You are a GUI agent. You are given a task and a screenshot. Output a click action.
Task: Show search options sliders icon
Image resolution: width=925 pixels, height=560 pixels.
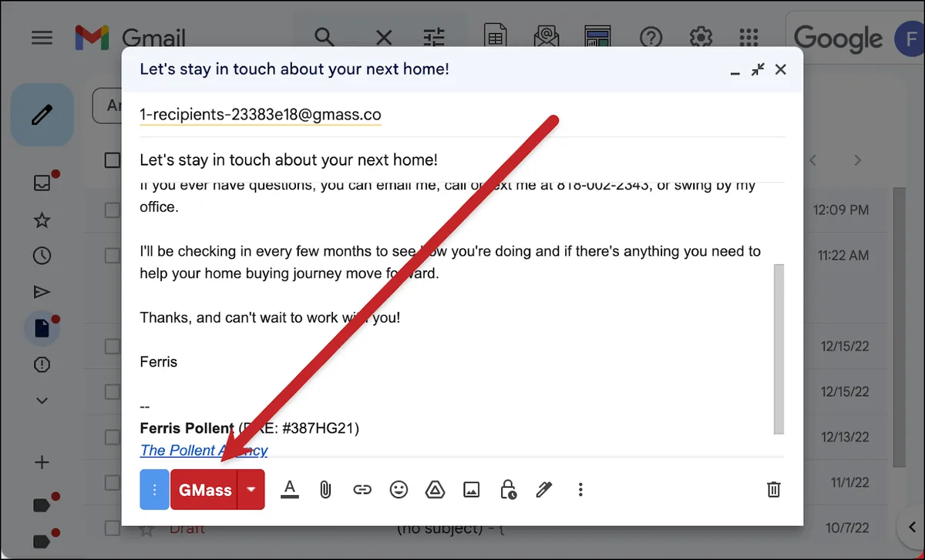435,37
